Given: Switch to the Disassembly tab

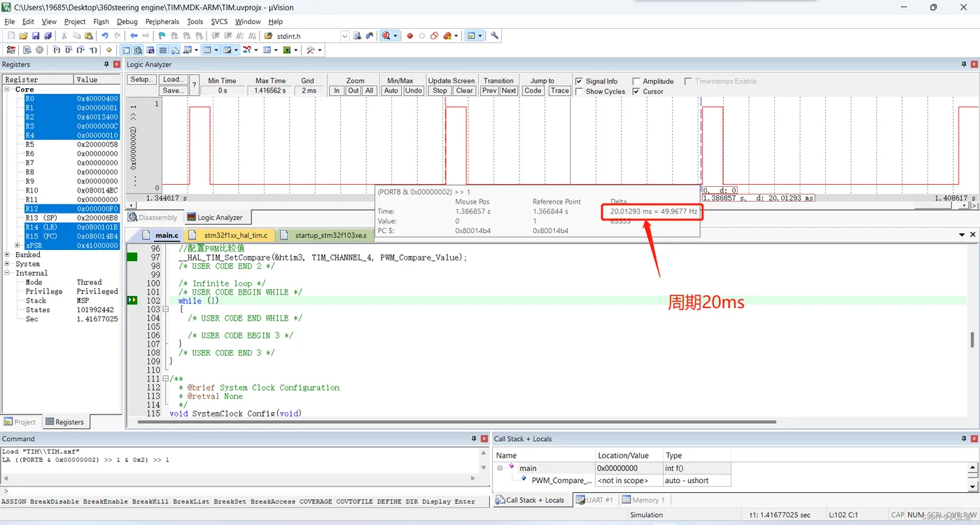Looking at the screenshot, I should [x=153, y=217].
